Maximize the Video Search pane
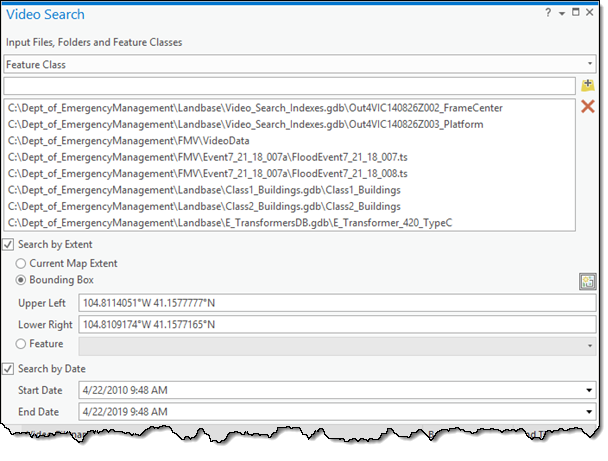This screenshot has width=608, height=461. (x=576, y=14)
